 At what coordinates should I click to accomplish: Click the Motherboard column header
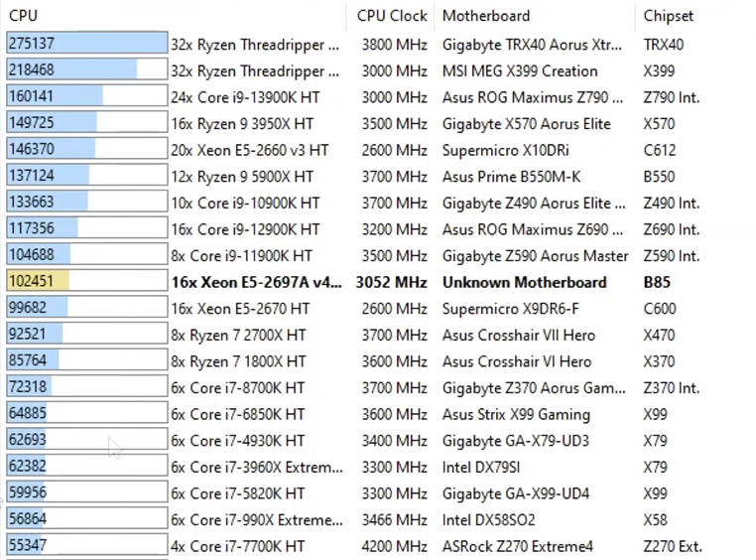[x=485, y=16]
